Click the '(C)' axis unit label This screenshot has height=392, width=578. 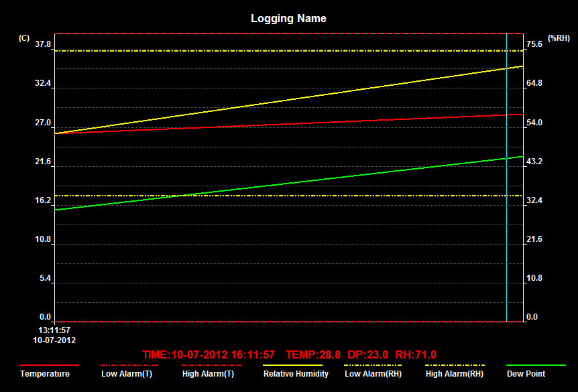coord(24,38)
